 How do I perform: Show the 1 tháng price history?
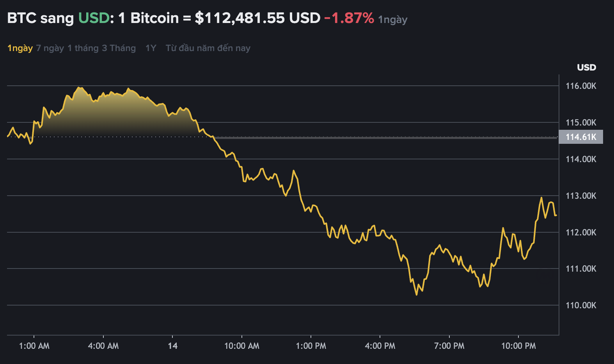pos(83,48)
